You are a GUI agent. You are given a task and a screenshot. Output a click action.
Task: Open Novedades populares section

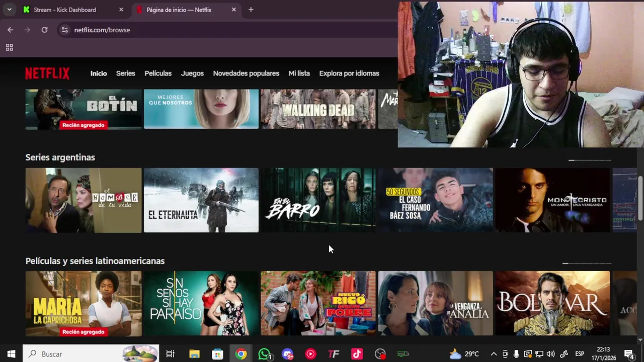click(x=246, y=73)
